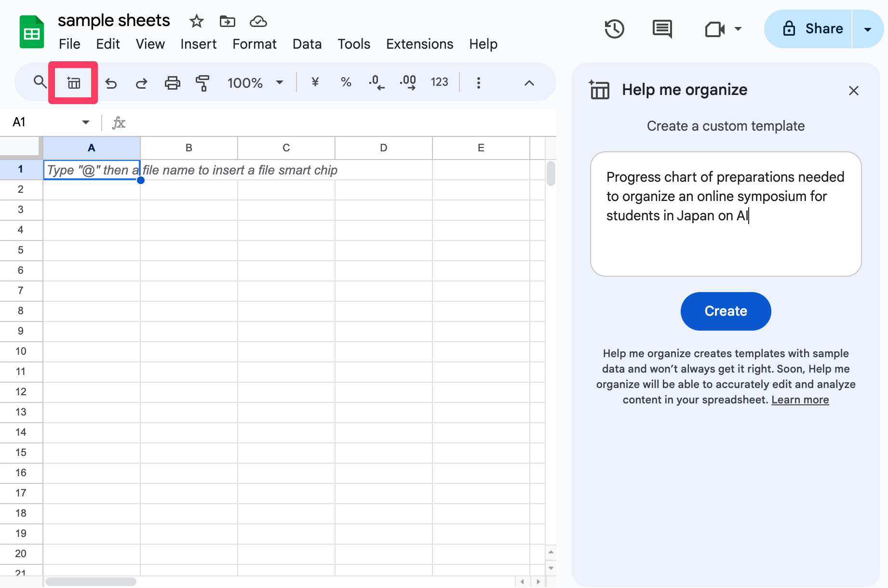Screen dimensions: 888x588
Task: Click the Help me organize toolbar icon
Action: point(73,83)
